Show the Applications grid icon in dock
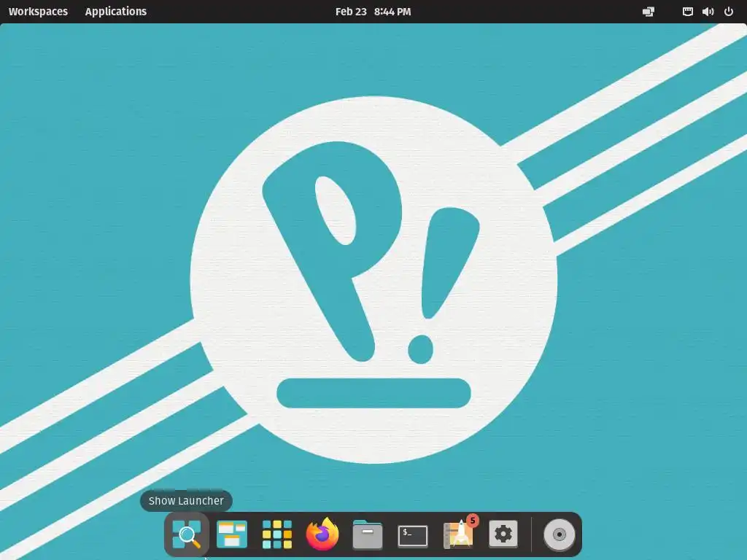 276,534
